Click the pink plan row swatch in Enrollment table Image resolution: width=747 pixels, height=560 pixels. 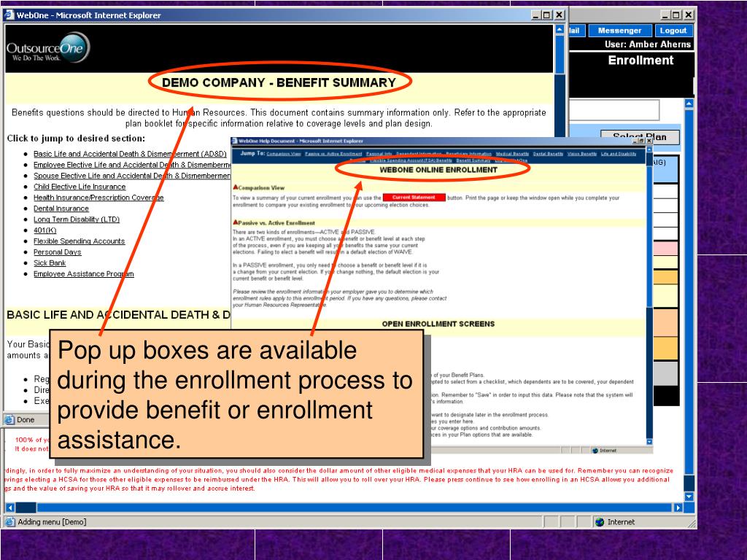665,248
